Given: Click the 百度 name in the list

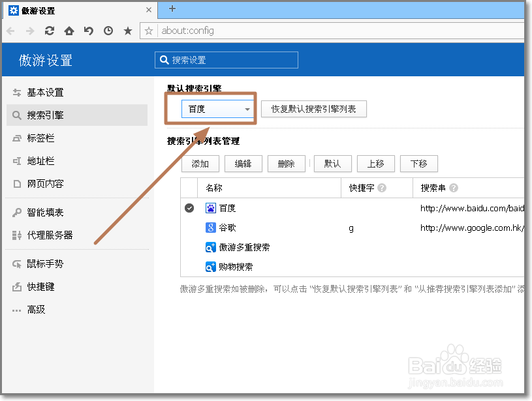Looking at the screenshot, I should pyautogui.click(x=227, y=208).
